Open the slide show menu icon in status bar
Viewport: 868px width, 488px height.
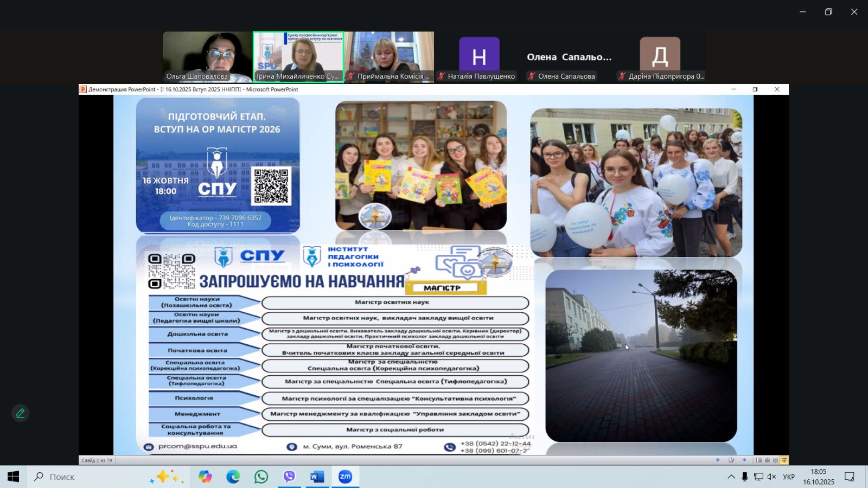click(x=731, y=460)
